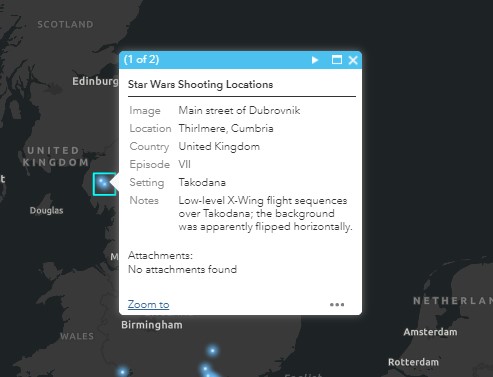Click the Birmingham city label

coord(152,325)
